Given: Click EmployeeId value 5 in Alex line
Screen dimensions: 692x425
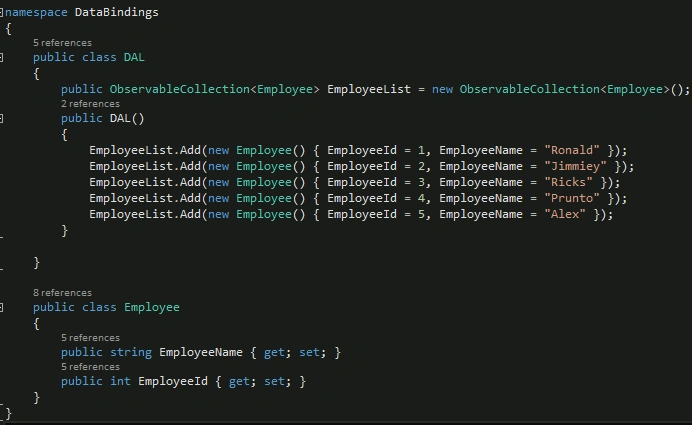Looking at the screenshot, I should click(421, 214).
